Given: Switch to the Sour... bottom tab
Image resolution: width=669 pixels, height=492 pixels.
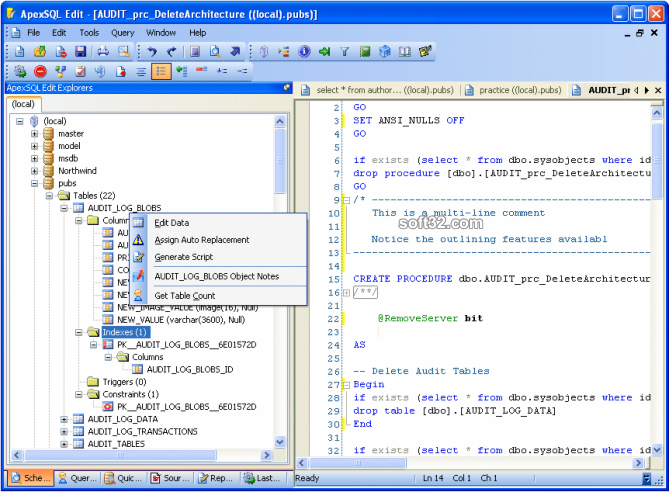Looking at the screenshot, I should (x=171, y=478).
